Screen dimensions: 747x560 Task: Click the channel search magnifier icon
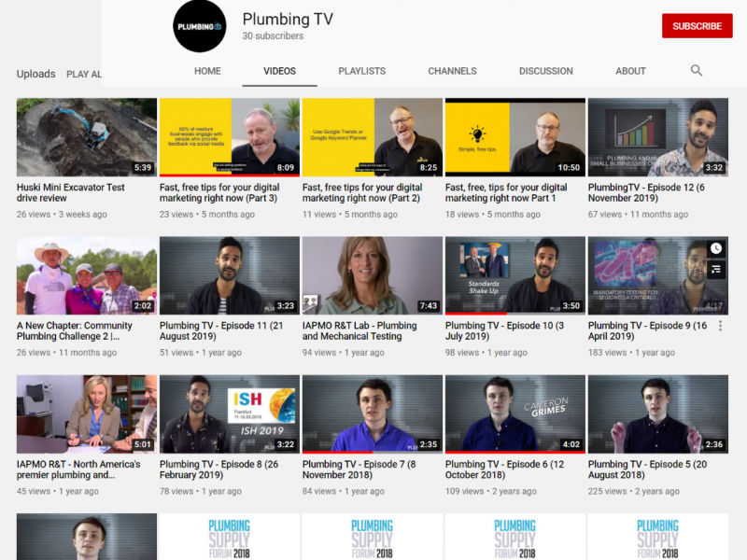point(696,71)
